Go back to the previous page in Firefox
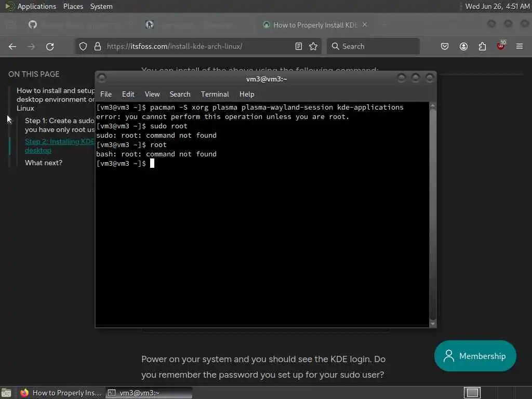Image resolution: width=532 pixels, height=399 pixels. (12, 46)
